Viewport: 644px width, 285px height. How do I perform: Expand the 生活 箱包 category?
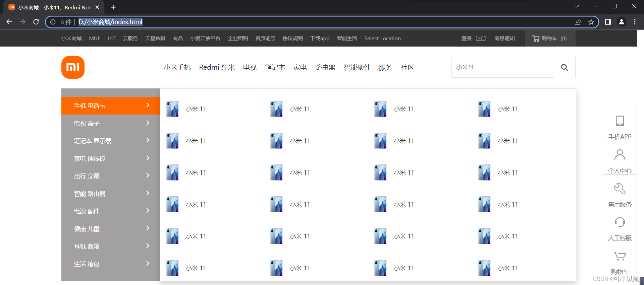click(110, 264)
